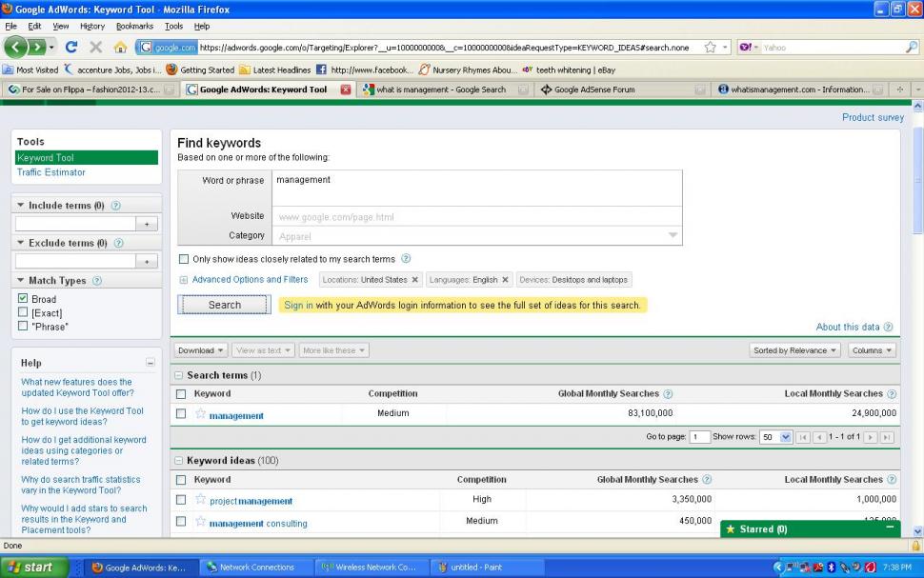Open help for closely related ideas option
This screenshot has height=578, width=924.
[x=406, y=259]
